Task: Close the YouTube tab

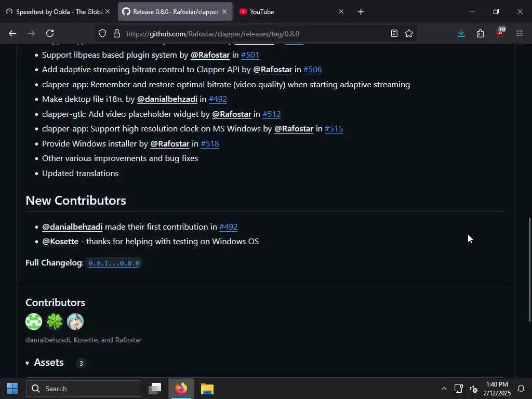Action: (x=341, y=11)
